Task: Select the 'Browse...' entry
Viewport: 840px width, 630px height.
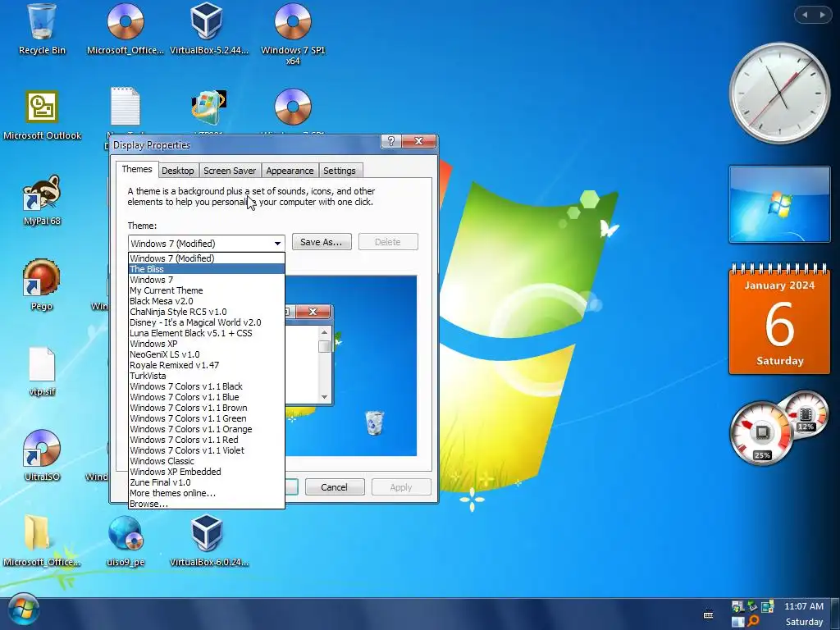Action: (206, 504)
